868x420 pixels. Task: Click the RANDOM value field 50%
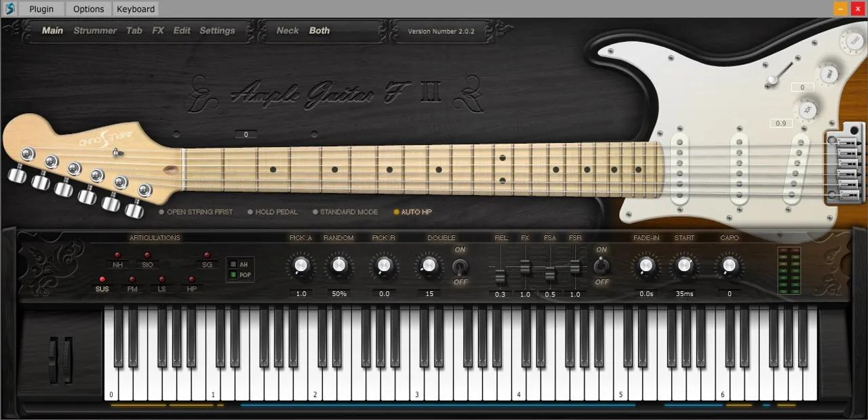(339, 294)
